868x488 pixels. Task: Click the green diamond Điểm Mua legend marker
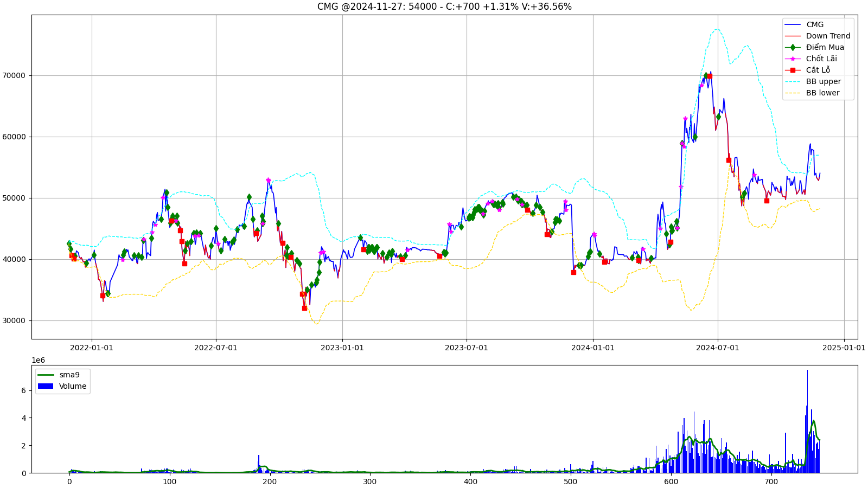pyautogui.click(x=793, y=47)
